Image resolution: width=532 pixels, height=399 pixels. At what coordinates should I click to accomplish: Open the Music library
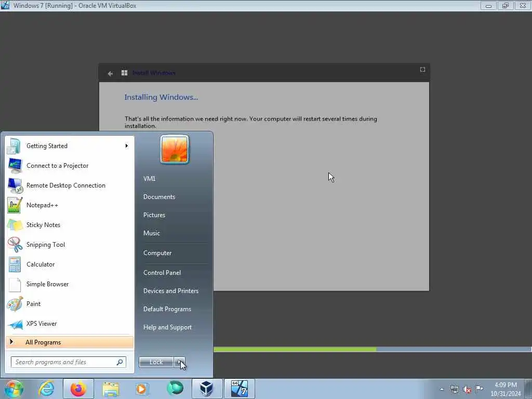(x=151, y=233)
